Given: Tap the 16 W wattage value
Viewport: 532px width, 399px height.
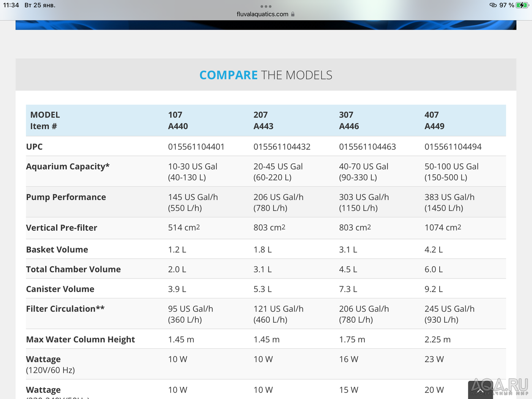Looking at the screenshot, I should point(348,359).
